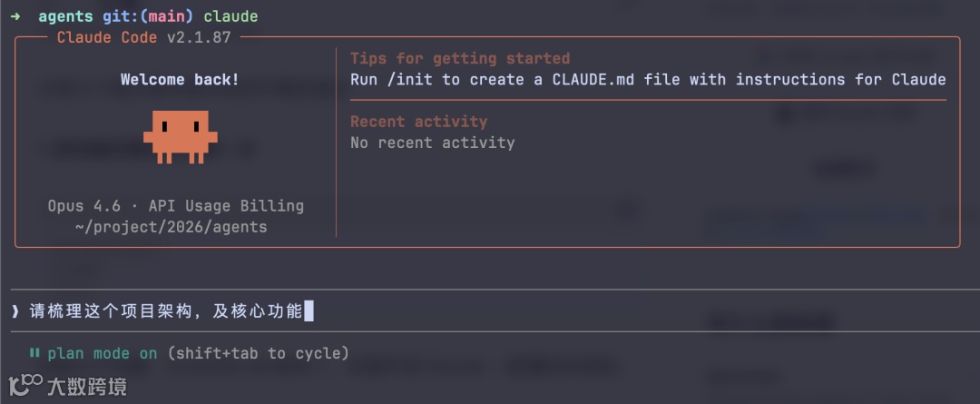The height and width of the screenshot is (404, 980).
Task: Select the Tips for getting started heading
Action: coord(460,59)
